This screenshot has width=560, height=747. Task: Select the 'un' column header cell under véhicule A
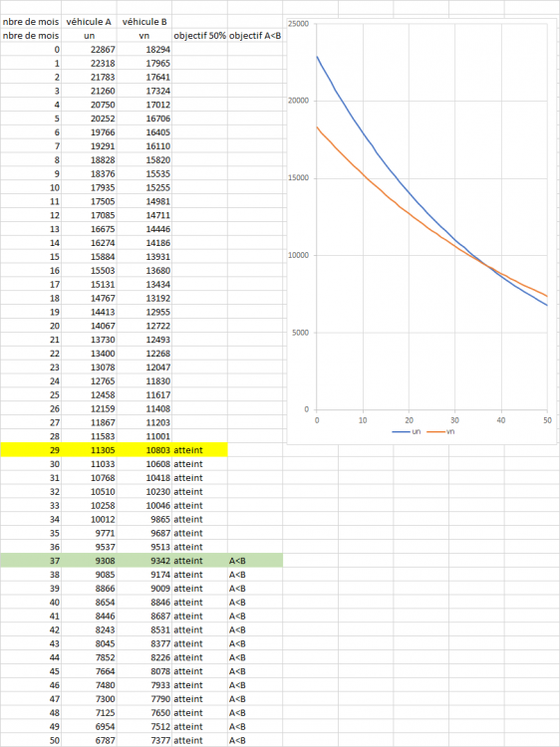pos(89,35)
